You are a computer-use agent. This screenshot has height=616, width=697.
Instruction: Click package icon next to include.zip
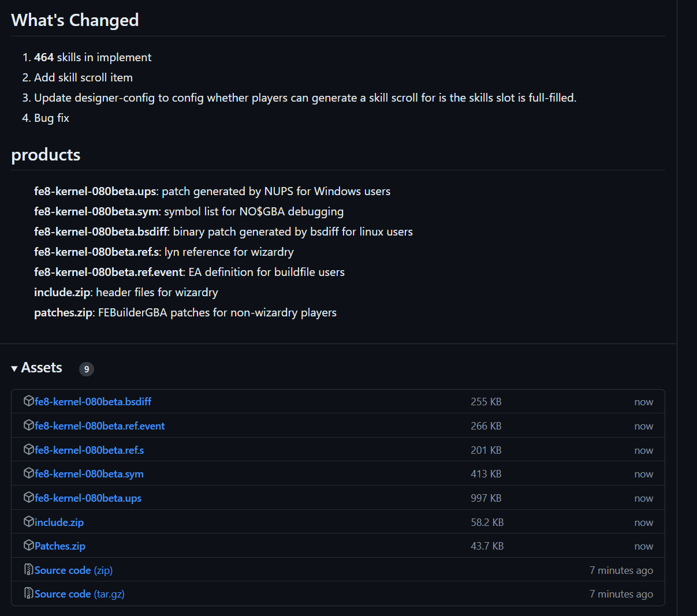pyautogui.click(x=28, y=522)
